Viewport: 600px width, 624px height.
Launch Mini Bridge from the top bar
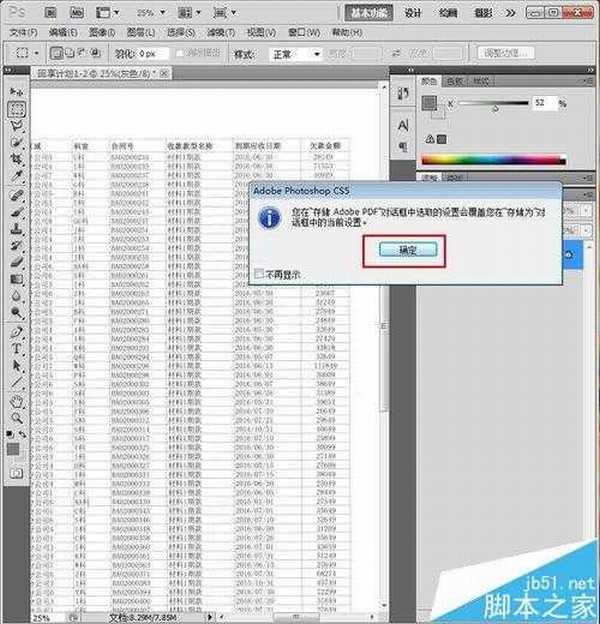click(x=76, y=13)
